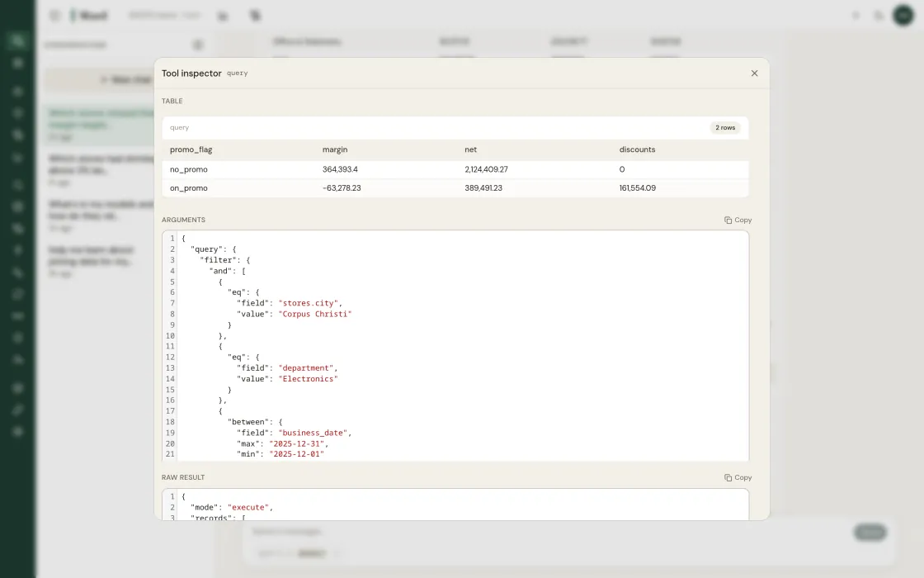Click the "2025-12-31" max date
Screen dimensions: 924x578
(296, 443)
